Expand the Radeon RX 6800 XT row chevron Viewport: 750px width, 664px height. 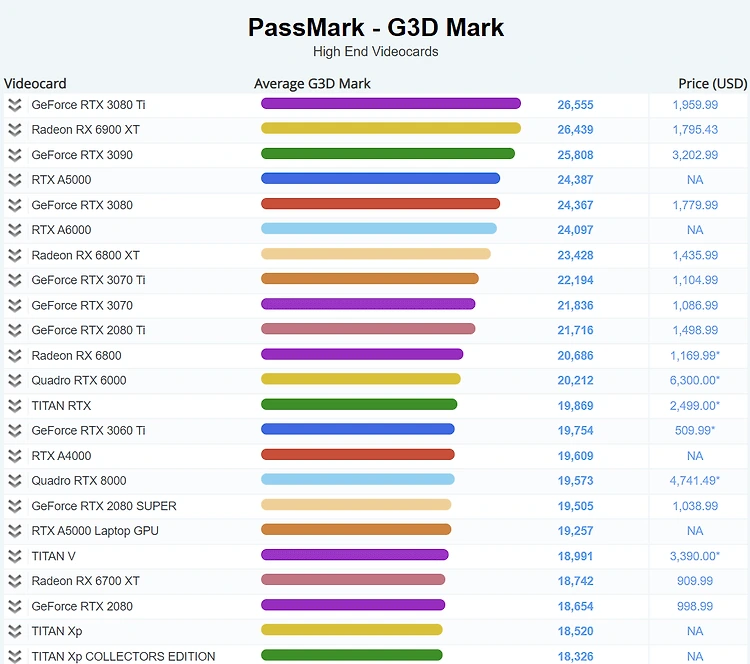point(15,255)
